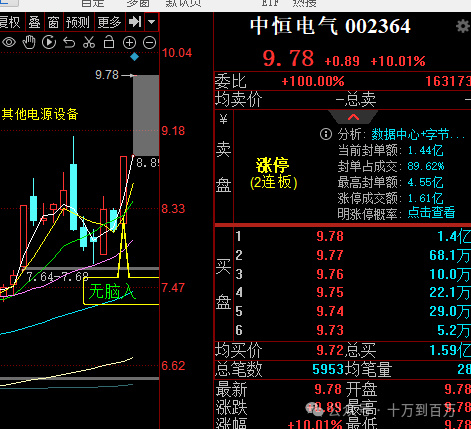
Task: Click the 预测 toolbar button
Action: click(78, 23)
